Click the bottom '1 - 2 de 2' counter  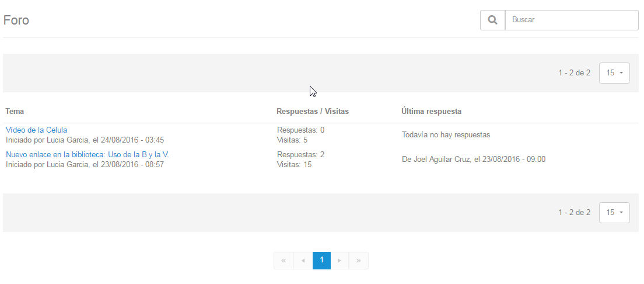tap(574, 213)
